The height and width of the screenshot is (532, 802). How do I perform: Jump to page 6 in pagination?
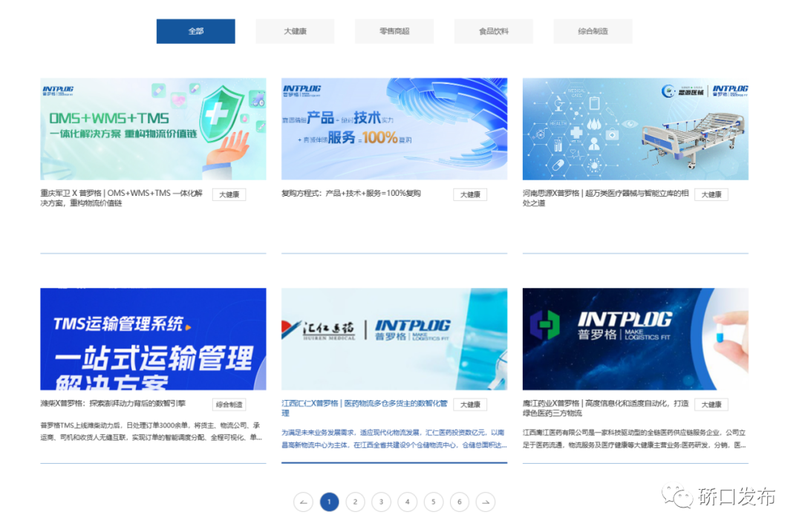(x=459, y=502)
